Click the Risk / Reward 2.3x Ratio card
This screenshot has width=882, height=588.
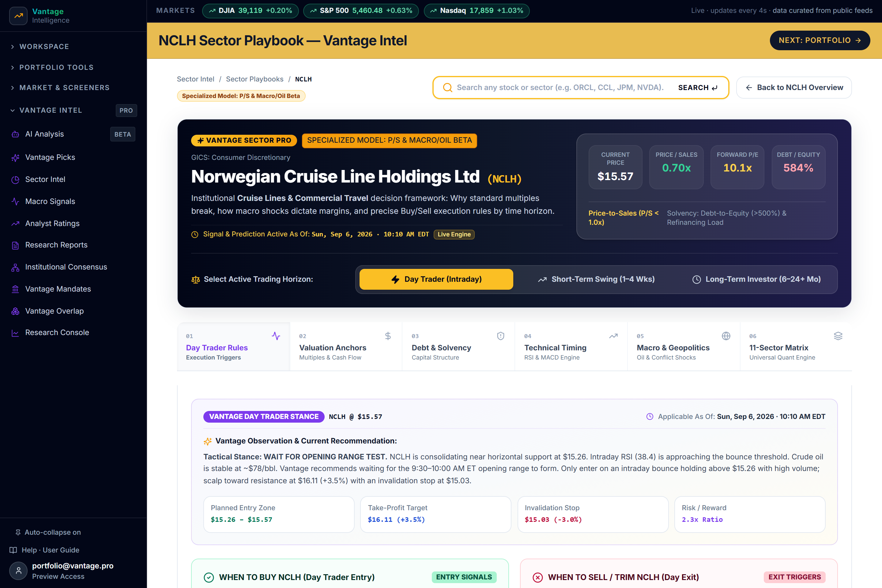click(x=750, y=514)
